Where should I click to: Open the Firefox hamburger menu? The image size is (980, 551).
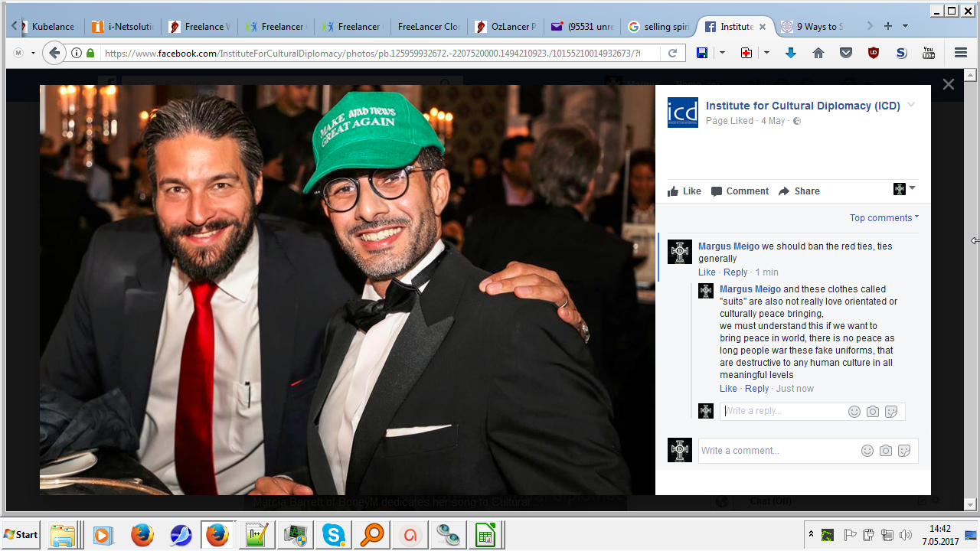click(x=961, y=53)
